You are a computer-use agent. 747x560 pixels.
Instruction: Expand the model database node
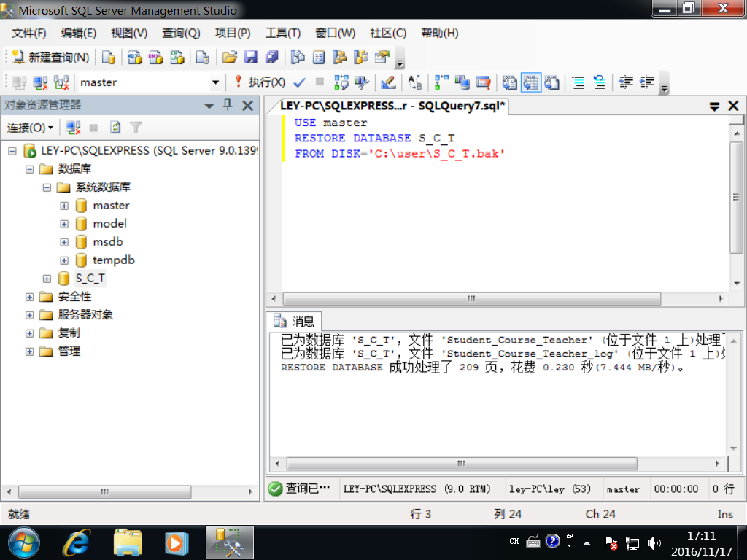[x=64, y=225]
